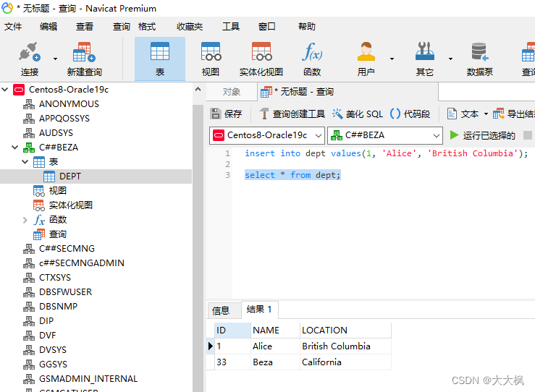Select the c##SECMNGADMIN schema
The height and width of the screenshot is (392, 535).
coord(82,263)
